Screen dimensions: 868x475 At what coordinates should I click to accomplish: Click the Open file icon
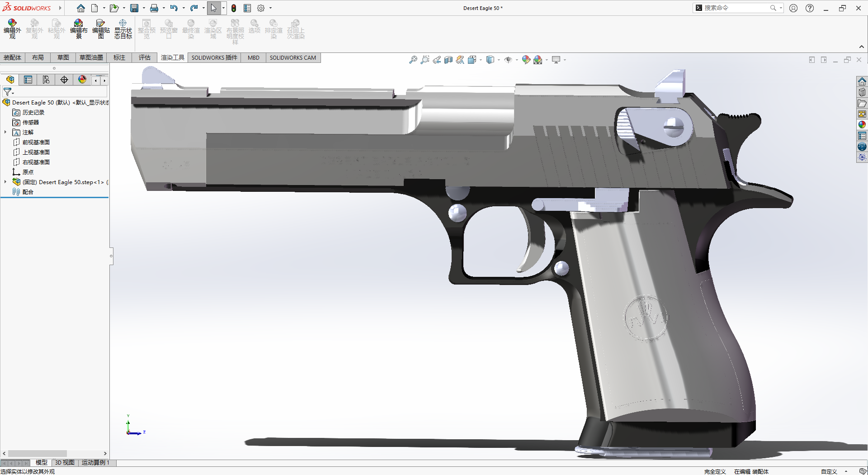click(114, 8)
